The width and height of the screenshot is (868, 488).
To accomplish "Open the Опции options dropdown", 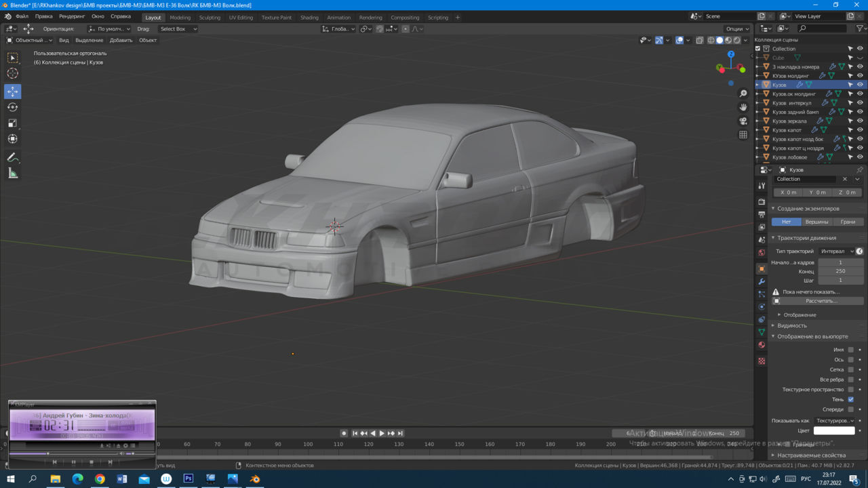I will [x=737, y=29].
